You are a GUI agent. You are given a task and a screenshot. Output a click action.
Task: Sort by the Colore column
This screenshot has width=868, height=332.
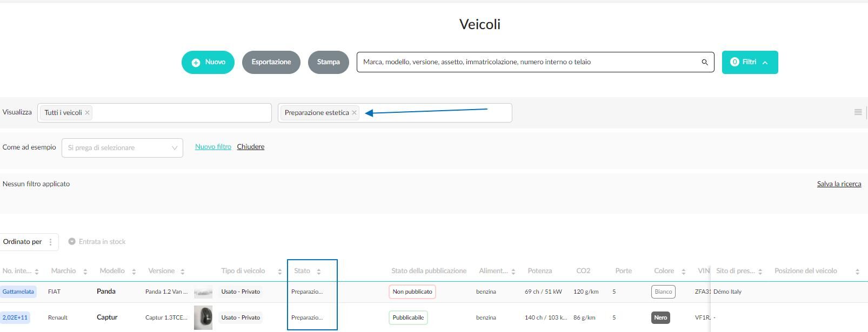pyautogui.click(x=683, y=272)
